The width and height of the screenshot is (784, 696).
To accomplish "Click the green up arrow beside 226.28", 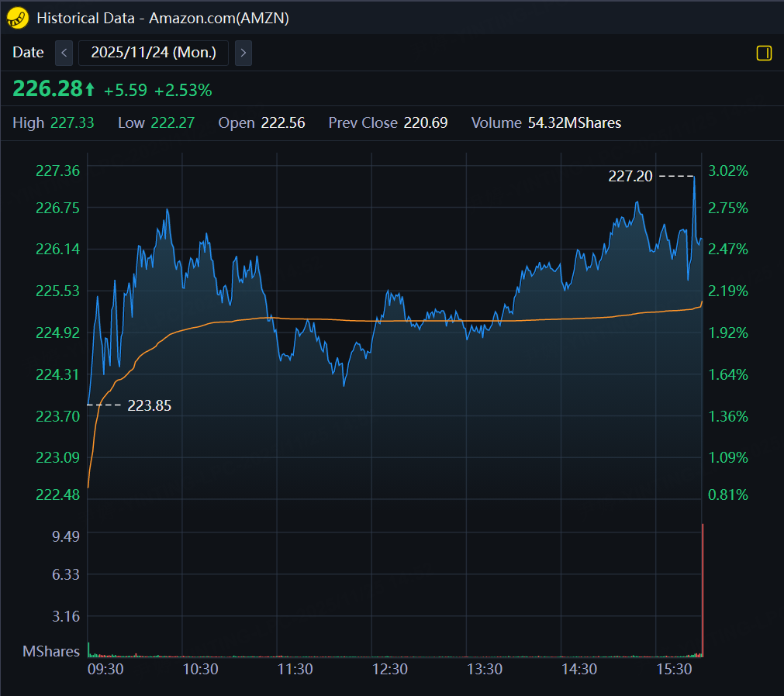I will [90, 90].
